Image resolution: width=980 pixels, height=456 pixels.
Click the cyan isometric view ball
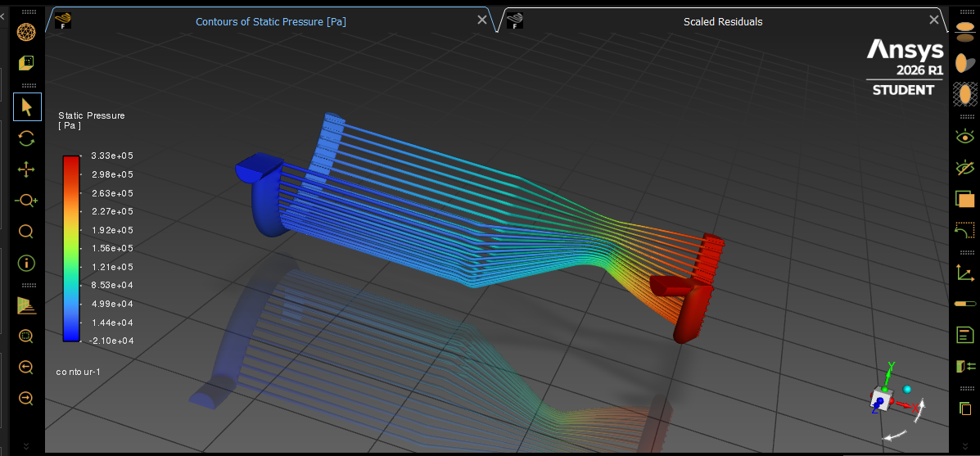[907, 389]
